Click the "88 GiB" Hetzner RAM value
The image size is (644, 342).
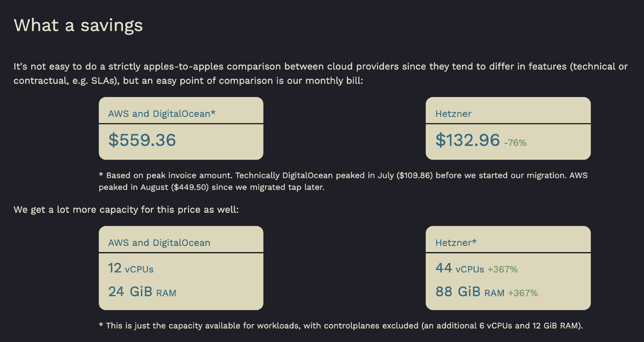(458, 292)
